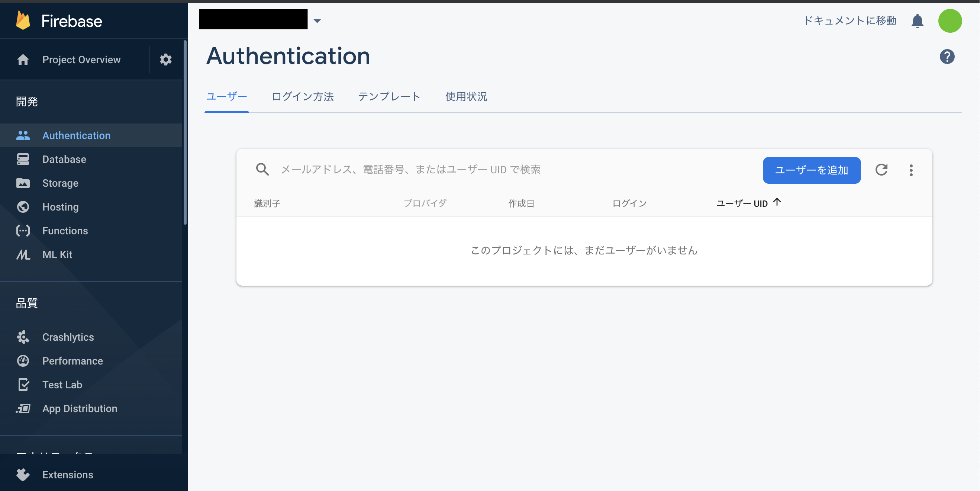Click the help question mark icon
The width and height of the screenshot is (980, 491).
click(948, 57)
